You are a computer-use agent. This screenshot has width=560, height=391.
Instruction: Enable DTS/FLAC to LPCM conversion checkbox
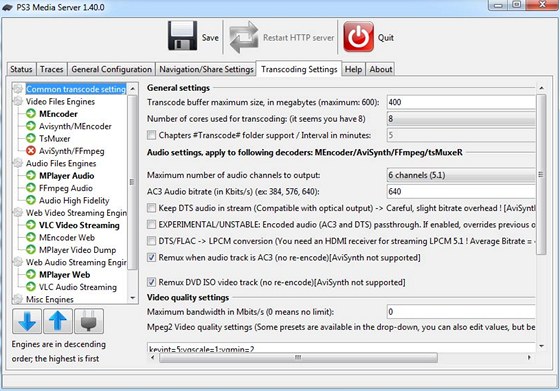[151, 241]
